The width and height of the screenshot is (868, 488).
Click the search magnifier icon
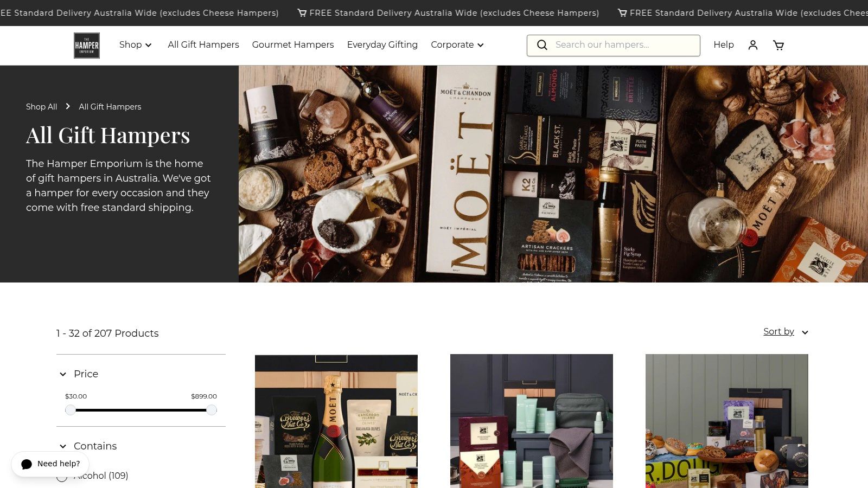coord(542,45)
